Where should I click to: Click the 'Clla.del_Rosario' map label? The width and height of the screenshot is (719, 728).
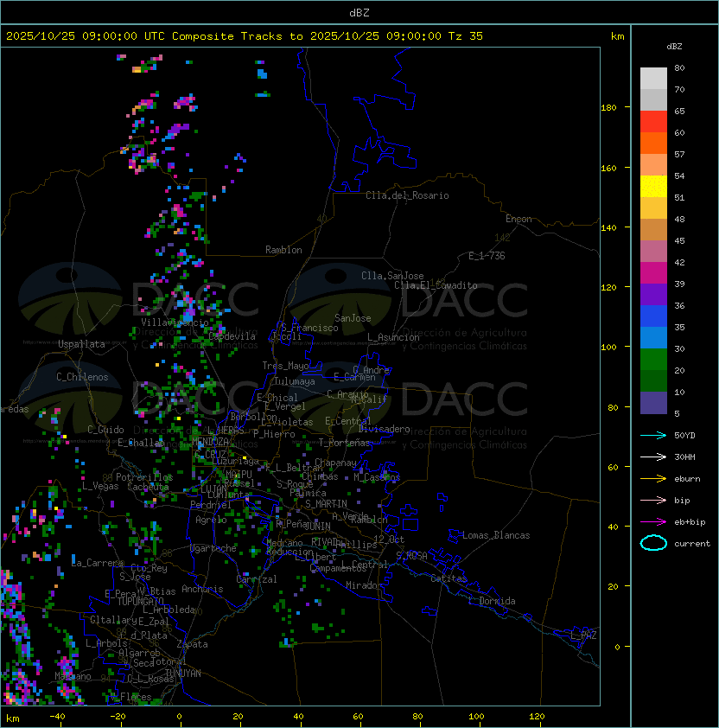(407, 195)
